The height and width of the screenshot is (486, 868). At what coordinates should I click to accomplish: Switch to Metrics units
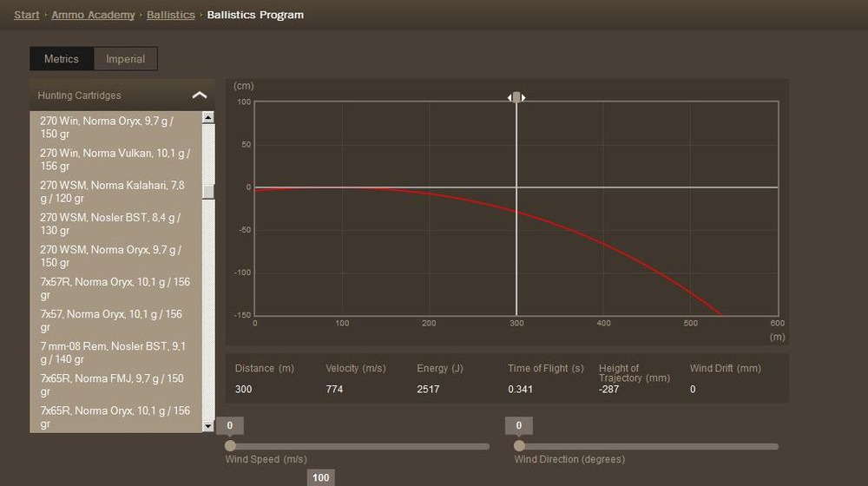click(x=62, y=59)
